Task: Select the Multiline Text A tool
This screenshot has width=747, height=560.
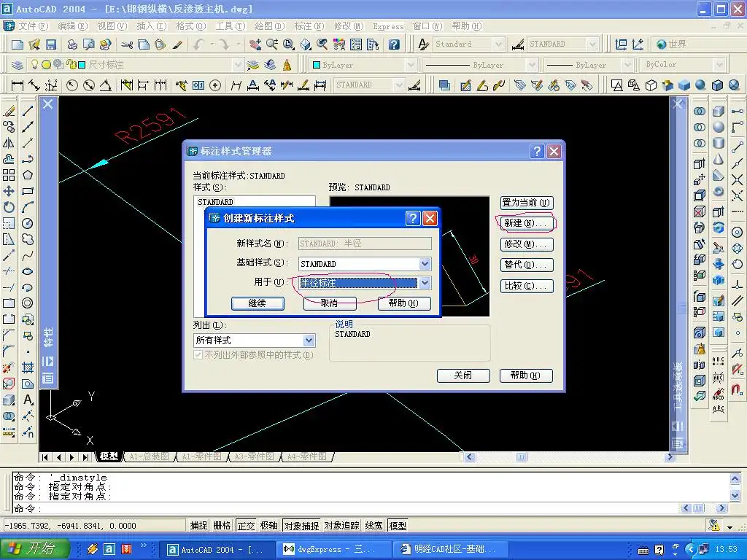Action: [x=28, y=400]
